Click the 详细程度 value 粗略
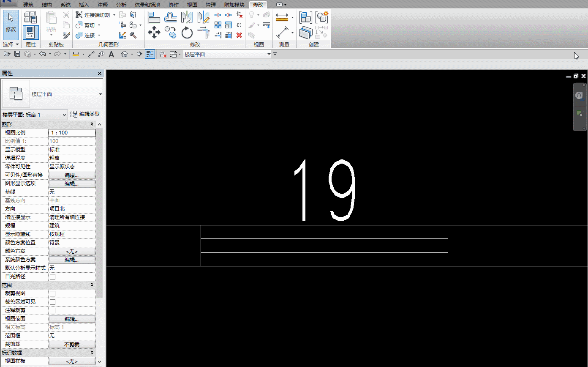This screenshot has width=588, height=367. (72, 158)
